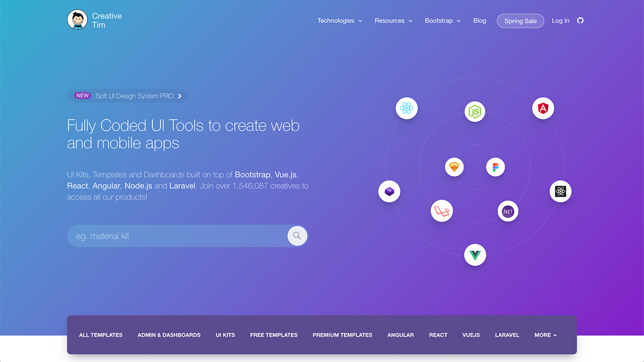Viewport: 644px width, 362px height.
Task: Open the VUEJS templates tab
Action: [471, 335]
